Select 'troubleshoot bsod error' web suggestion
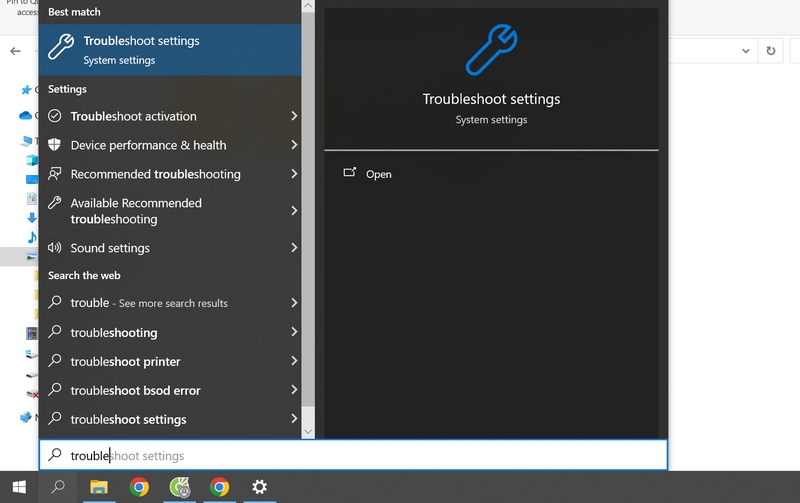 170,391
